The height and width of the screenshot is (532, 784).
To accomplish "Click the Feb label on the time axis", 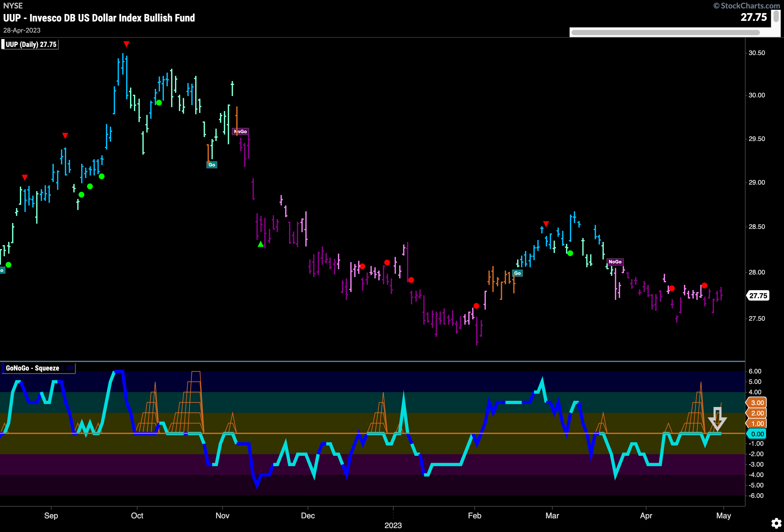I will click(x=474, y=515).
